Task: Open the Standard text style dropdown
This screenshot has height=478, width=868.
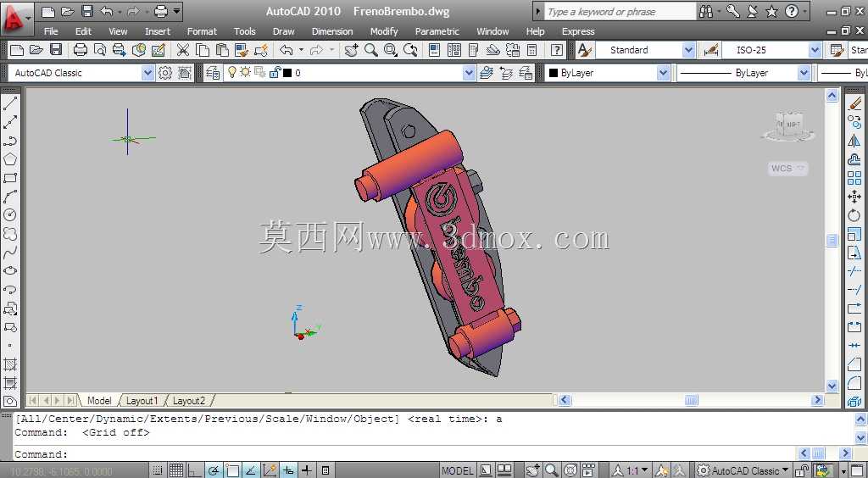Action: pos(688,50)
